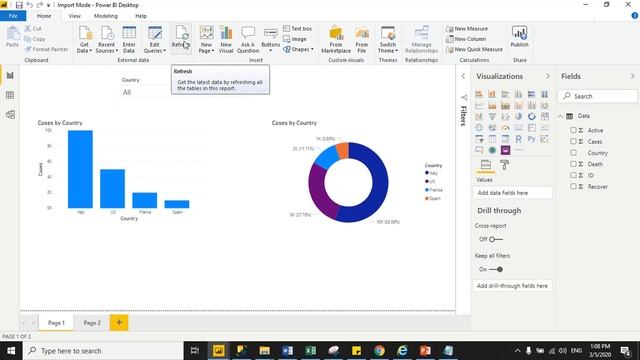Click the Enter Data icon
The width and height of the screenshot is (640, 360).
click(129, 40)
